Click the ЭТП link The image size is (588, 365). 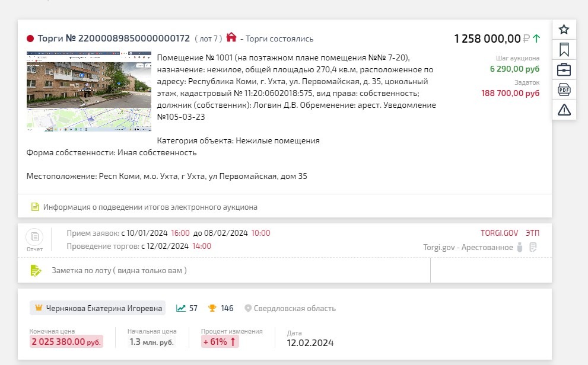pos(532,233)
